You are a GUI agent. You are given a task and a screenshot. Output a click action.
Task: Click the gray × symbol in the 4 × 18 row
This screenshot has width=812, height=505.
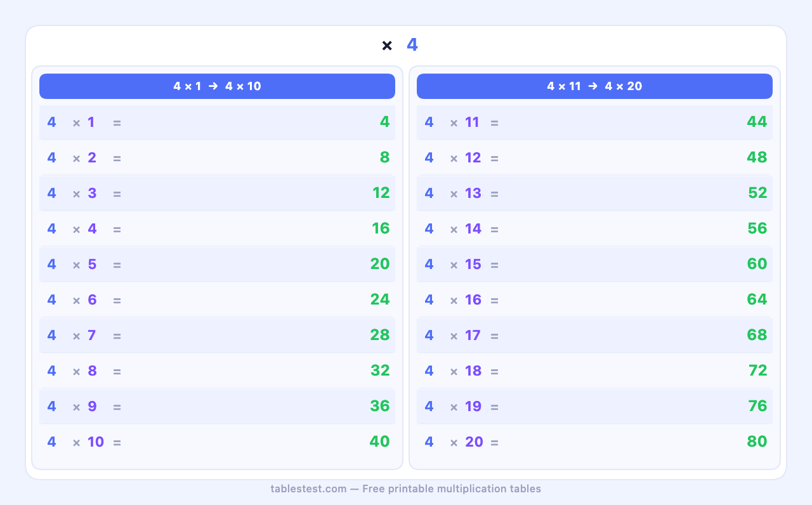point(454,371)
